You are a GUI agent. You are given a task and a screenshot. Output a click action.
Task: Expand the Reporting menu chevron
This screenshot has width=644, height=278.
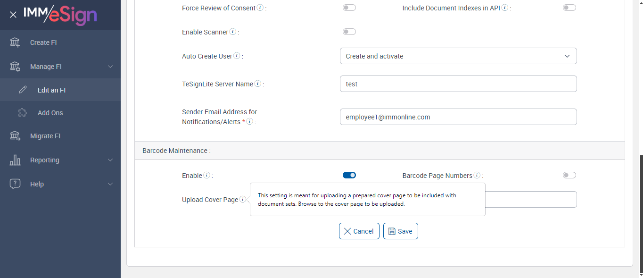click(x=110, y=160)
